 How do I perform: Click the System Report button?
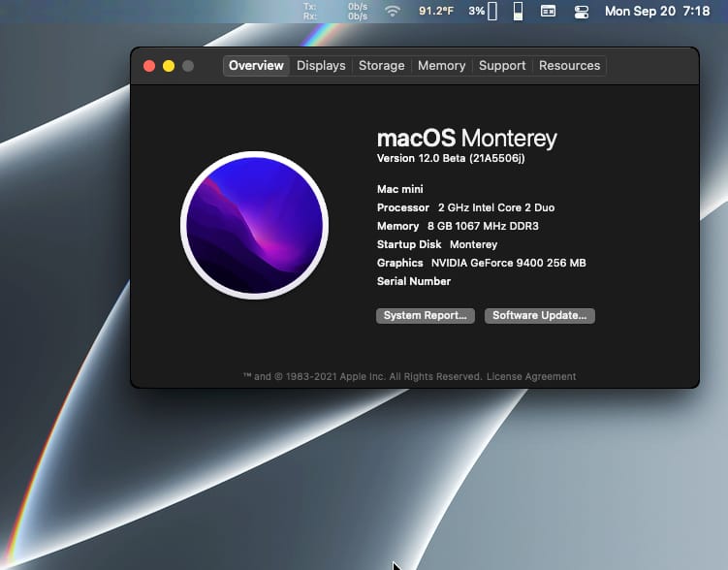(x=426, y=316)
